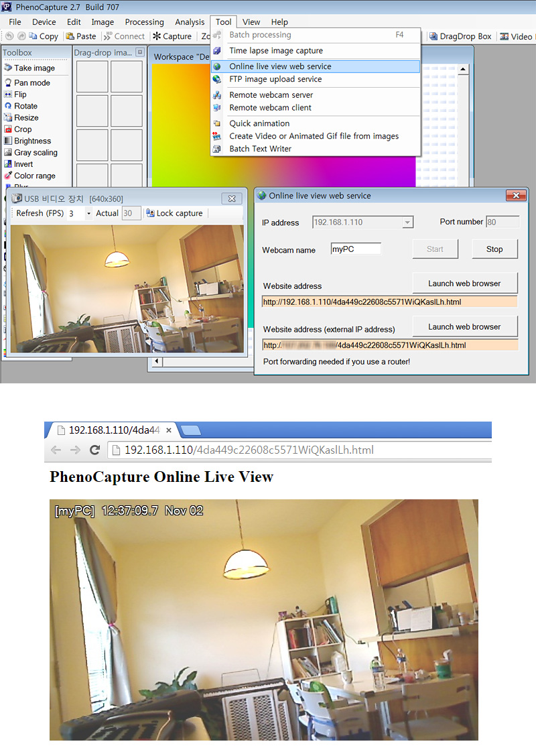Image resolution: width=536 pixels, height=756 pixels.
Task: Select FTP image upload service menu item
Action: point(275,79)
